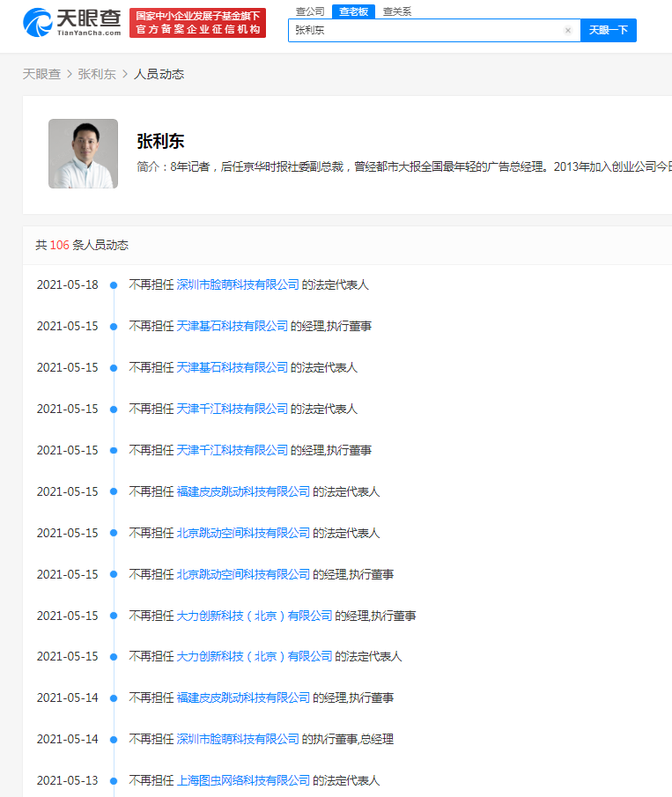Open 北京跳动空间科技有限公司 link in the 经理,执行董事 row
The height and width of the screenshot is (797, 672).
coord(243,574)
